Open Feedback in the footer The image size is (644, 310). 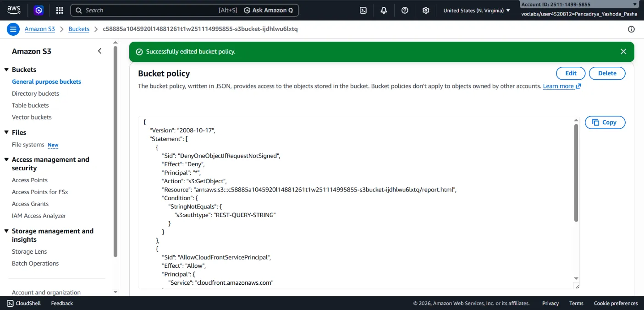(x=62, y=303)
